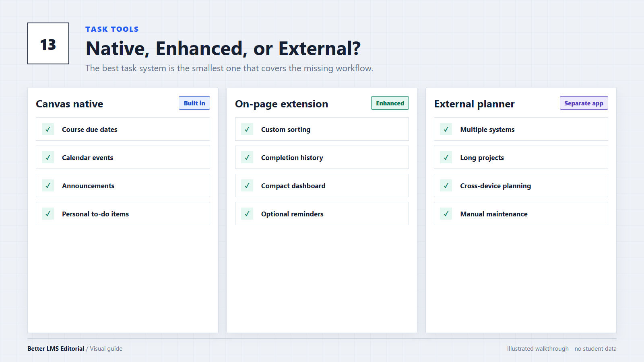Click the Enhanced badge
The image size is (644, 362).
390,103
